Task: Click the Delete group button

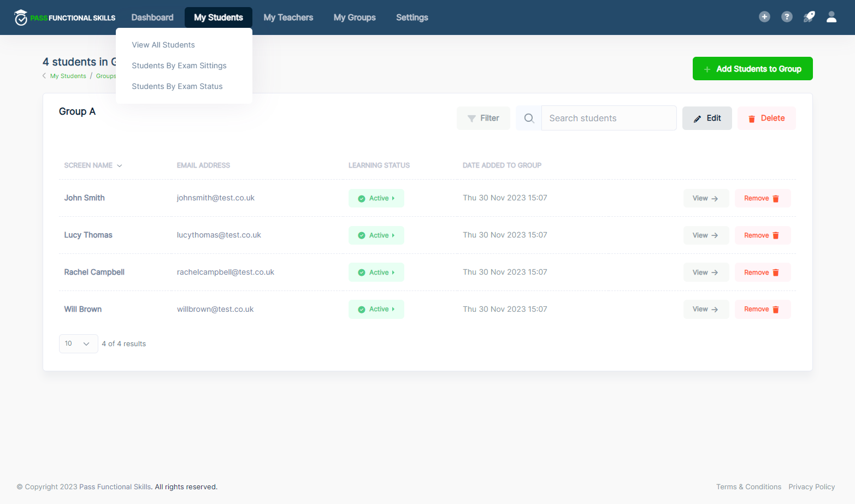Action: click(766, 118)
